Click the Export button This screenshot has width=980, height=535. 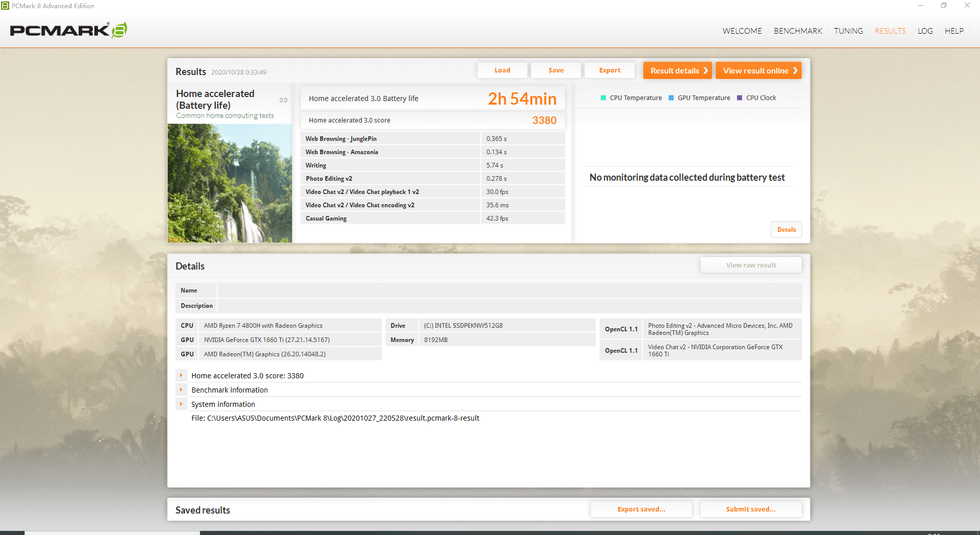[x=609, y=70]
